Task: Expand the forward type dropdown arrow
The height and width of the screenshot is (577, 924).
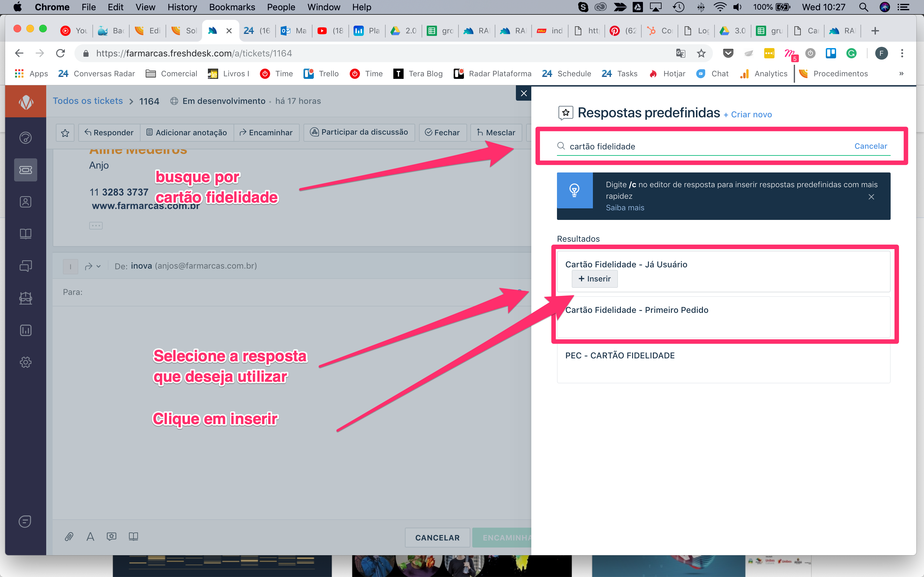Action: pyautogui.click(x=98, y=266)
